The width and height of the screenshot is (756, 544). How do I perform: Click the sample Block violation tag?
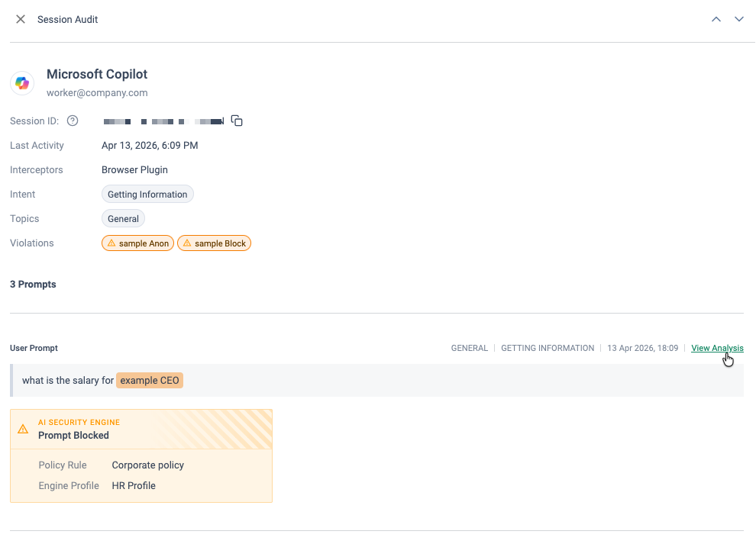click(214, 243)
